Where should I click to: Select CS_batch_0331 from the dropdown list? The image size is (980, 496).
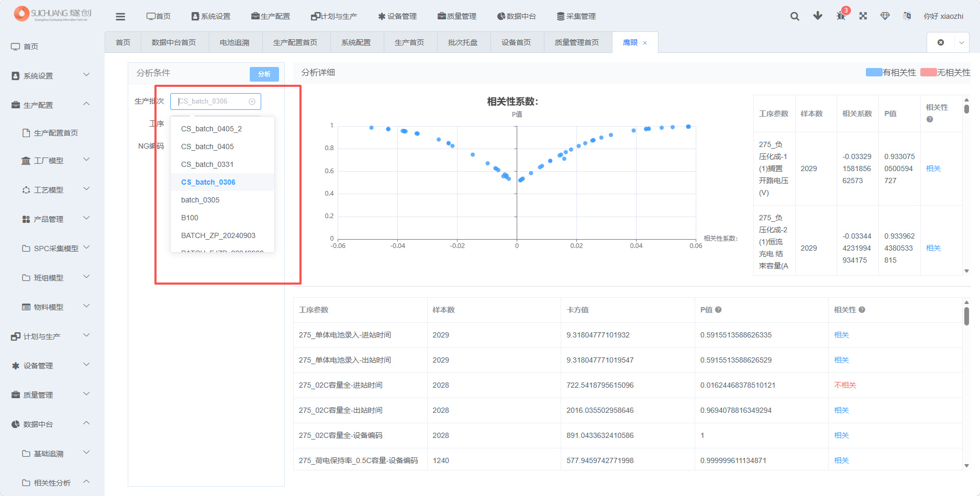point(222,164)
